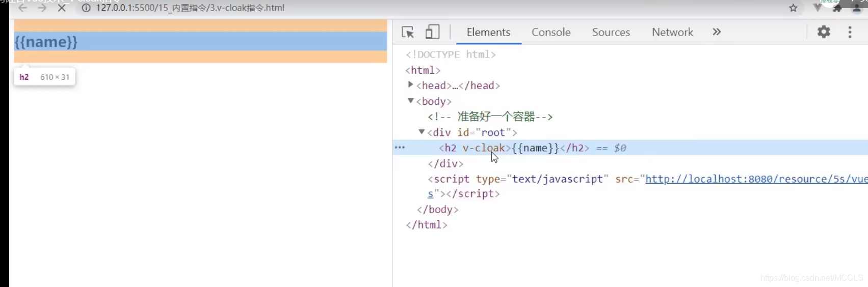Click the {{name}} heading on page
The width and height of the screenshot is (868, 287).
point(46,42)
